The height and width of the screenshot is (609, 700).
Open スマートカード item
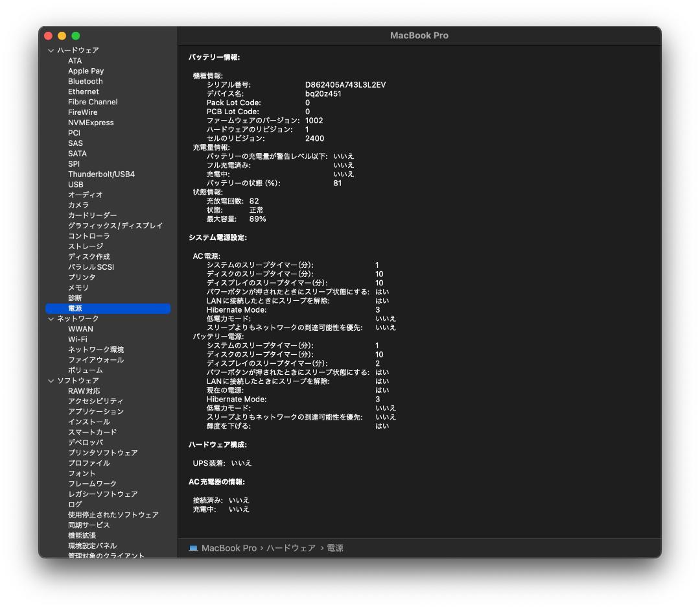[x=93, y=432]
